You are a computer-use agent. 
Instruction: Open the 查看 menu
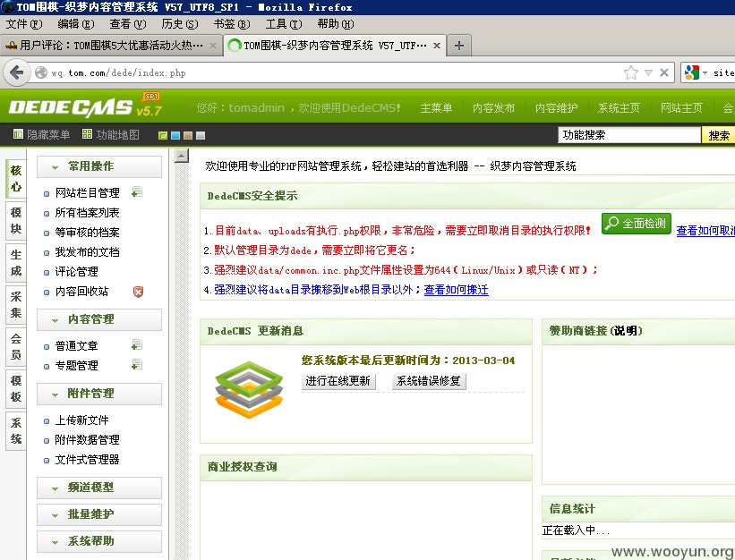point(128,24)
